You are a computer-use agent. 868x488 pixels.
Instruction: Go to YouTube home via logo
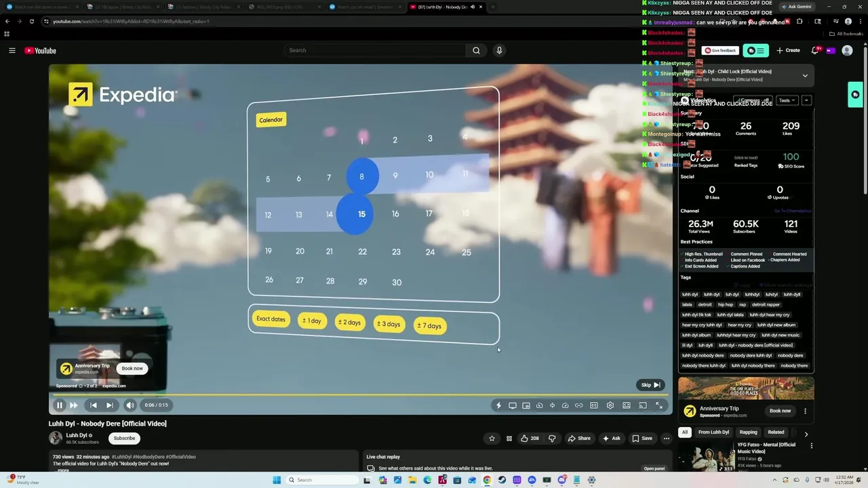pyautogui.click(x=40, y=50)
